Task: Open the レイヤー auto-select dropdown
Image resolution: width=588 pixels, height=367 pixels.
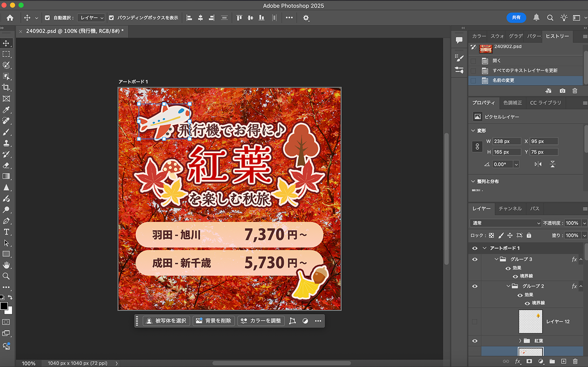Action: click(x=92, y=18)
